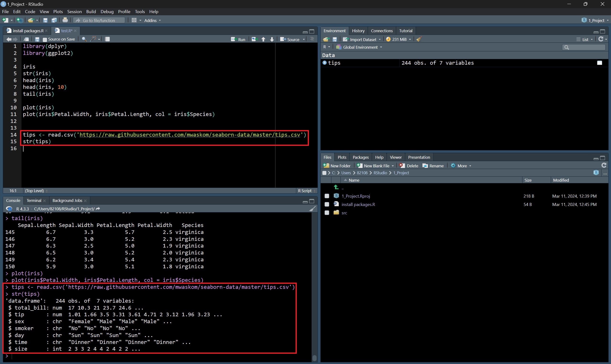Switch to the Packages tab
611x364 pixels.
360,157
